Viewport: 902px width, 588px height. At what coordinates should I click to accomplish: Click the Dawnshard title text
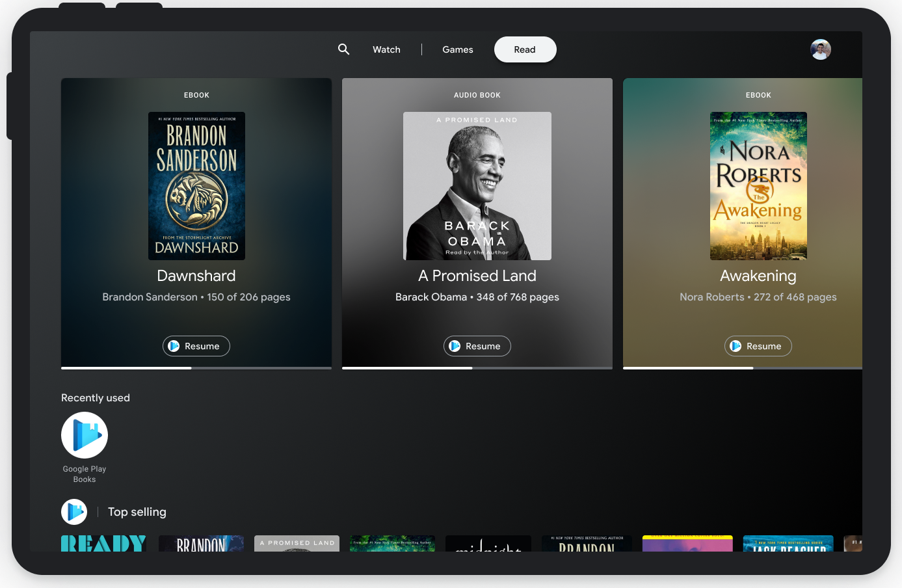point(196,276)
